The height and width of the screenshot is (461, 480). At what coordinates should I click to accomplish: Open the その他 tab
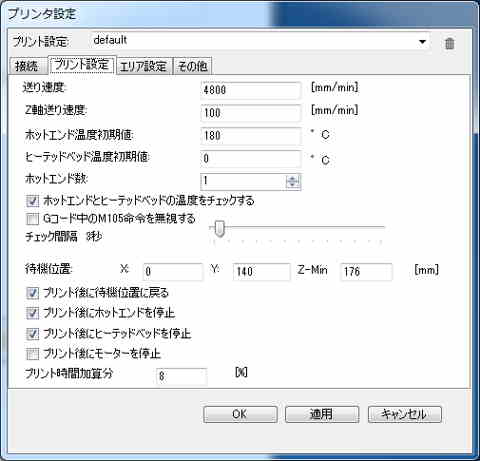point(192,66)
